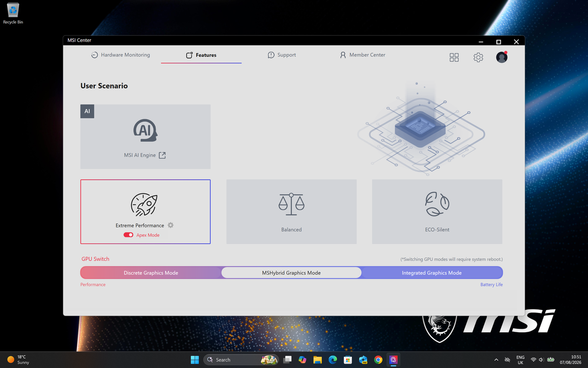Expand the system tray hidden icons chevron

coord(496,360)
